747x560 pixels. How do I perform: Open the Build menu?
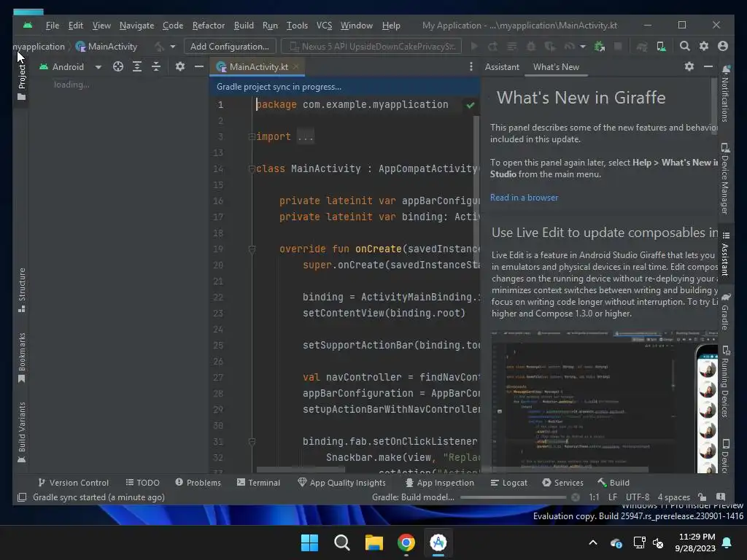(x=244, y=26)
